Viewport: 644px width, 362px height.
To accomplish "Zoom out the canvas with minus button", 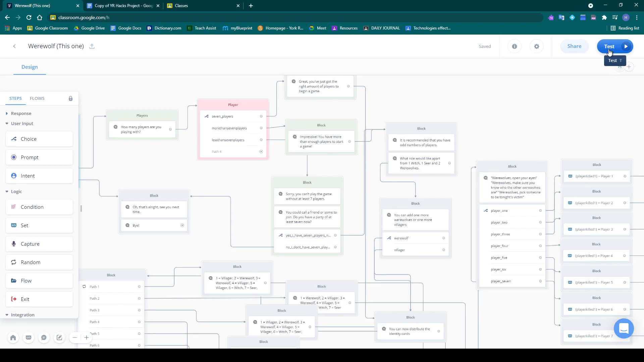I will pos(75,338).
